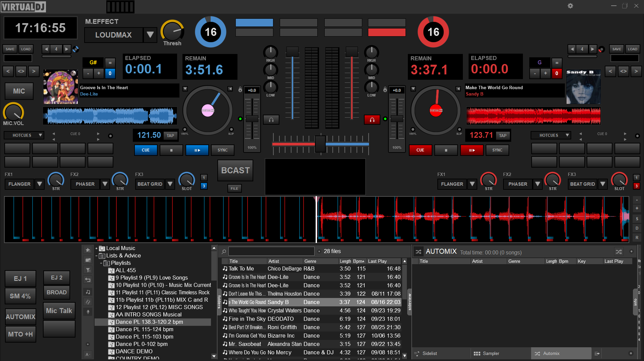The width and height of the screenshot is (644, 361).
Task: Activate the AUTOMIX button on the left panel
Action: tap(20, 316)
